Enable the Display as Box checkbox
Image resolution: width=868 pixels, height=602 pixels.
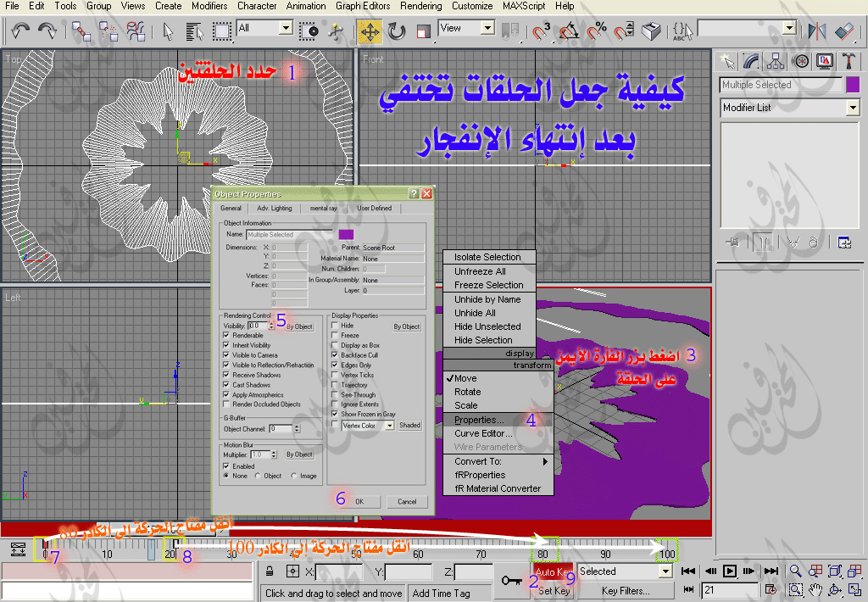334,345
